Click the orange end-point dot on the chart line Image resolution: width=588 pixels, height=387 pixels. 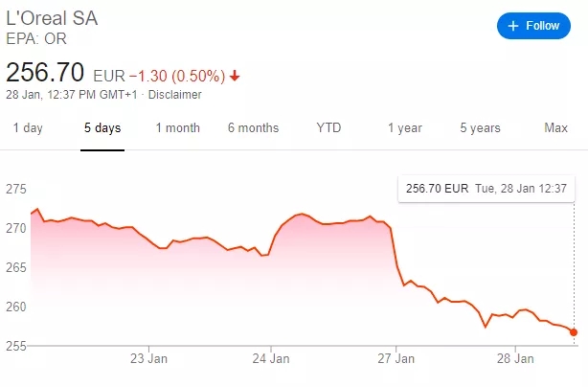tap(574, 331)
